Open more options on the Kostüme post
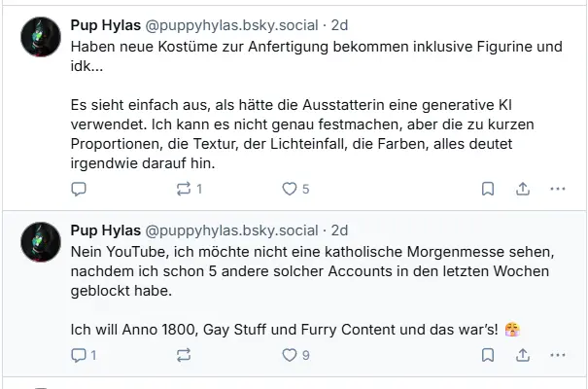 [x=557, y=189]
